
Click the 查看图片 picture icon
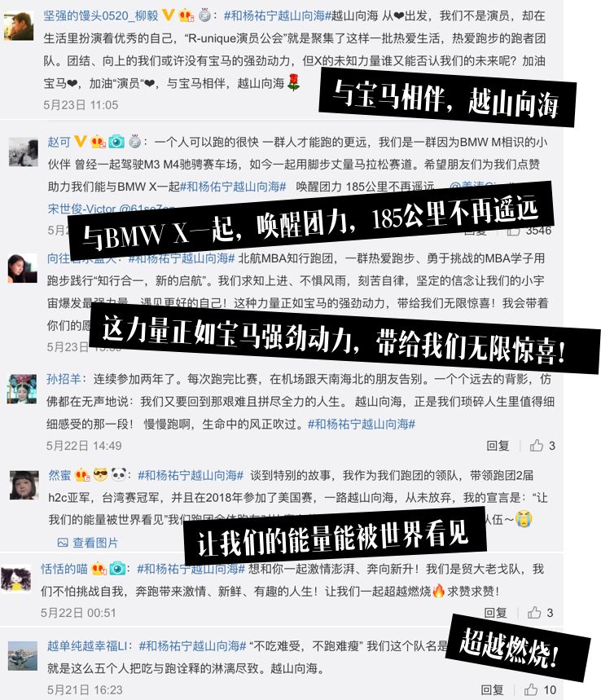click(63, 543)
